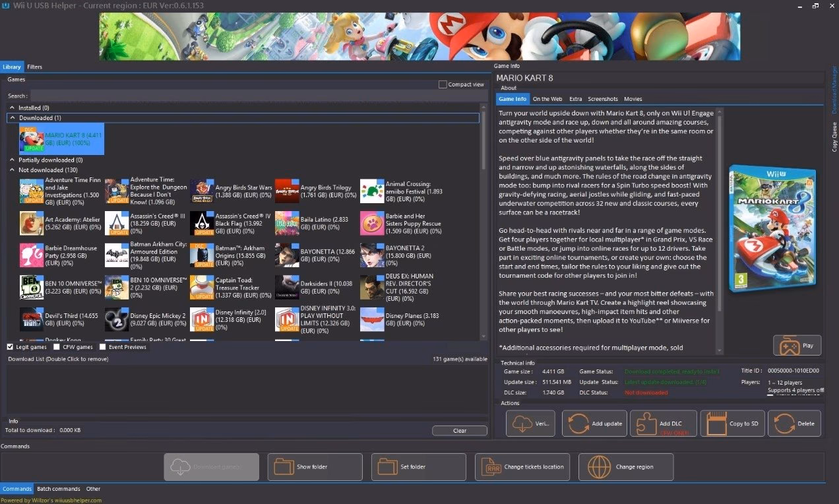Click the Add update button
Screen dimensions: 839x504
pyautogui.click(x=594, y=424)
